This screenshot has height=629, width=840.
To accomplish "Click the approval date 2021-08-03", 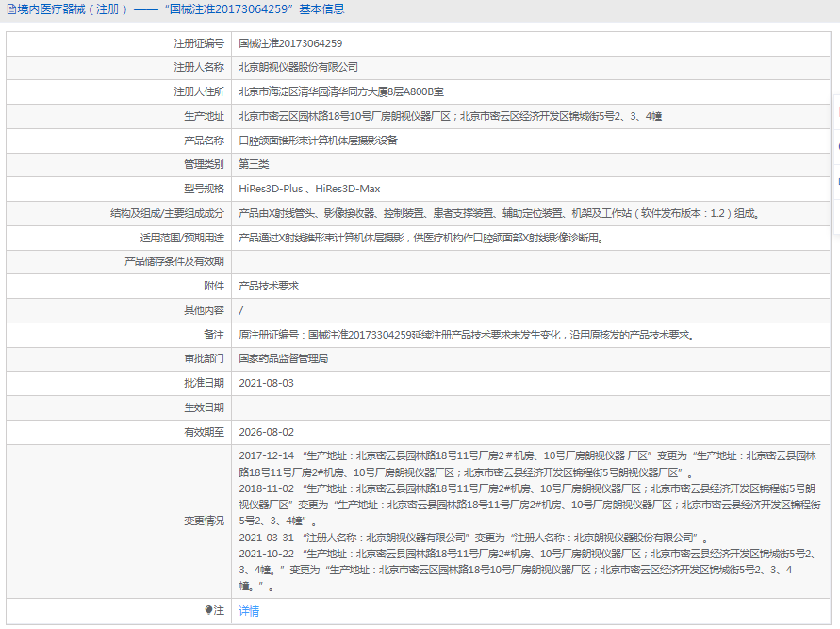I will (x=266, y=383).
